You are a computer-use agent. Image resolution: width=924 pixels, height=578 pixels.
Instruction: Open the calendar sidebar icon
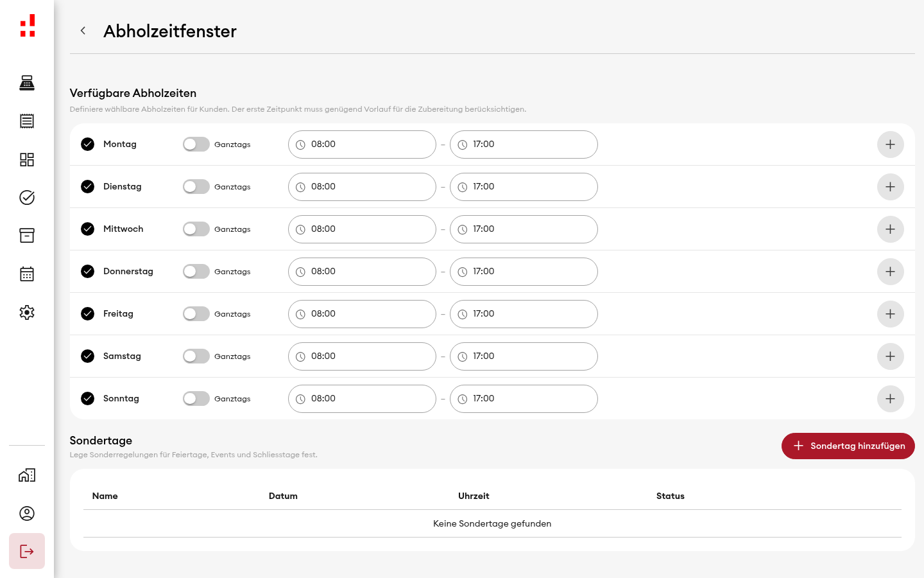tap(27, 274)
